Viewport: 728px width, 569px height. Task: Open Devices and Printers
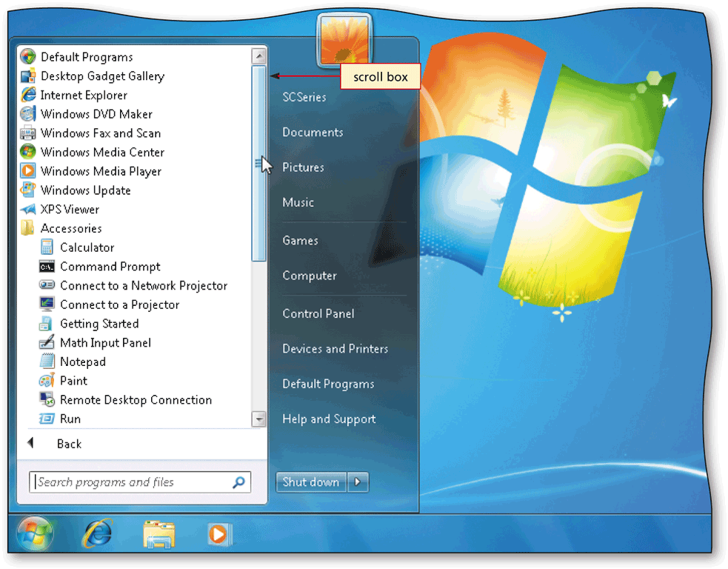click(x=335, y=349)
